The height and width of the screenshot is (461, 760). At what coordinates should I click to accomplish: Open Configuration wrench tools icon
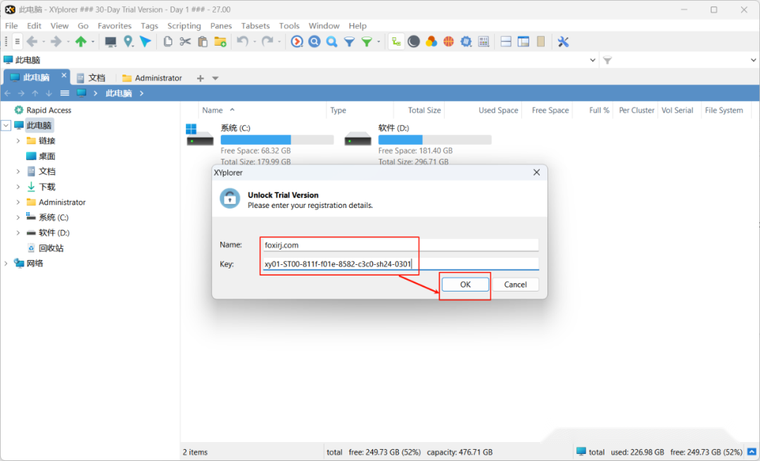pos(563,42)
